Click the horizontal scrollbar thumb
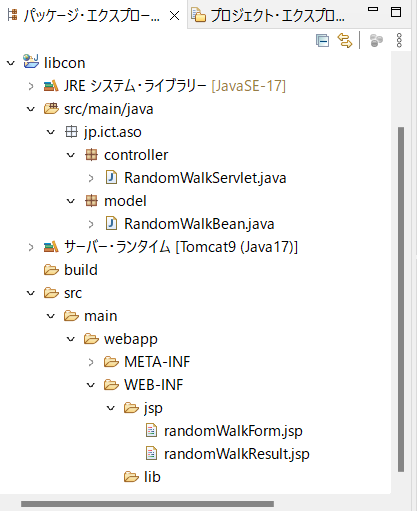Viewport: 417px width, 511px height. tap(147, 504)
